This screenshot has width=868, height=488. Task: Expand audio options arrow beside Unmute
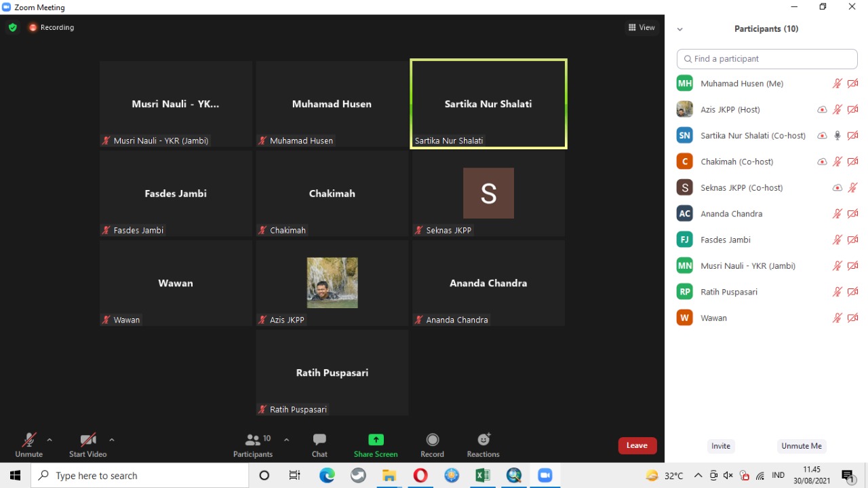pyautogui.click(x=50, y=440)
